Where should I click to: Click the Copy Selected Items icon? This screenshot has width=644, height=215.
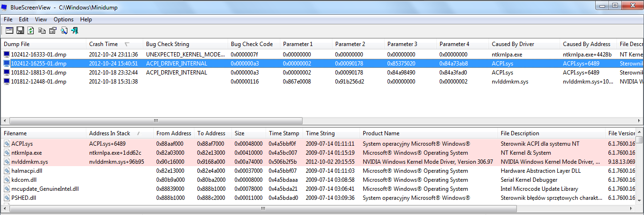(x=42, y=30)
